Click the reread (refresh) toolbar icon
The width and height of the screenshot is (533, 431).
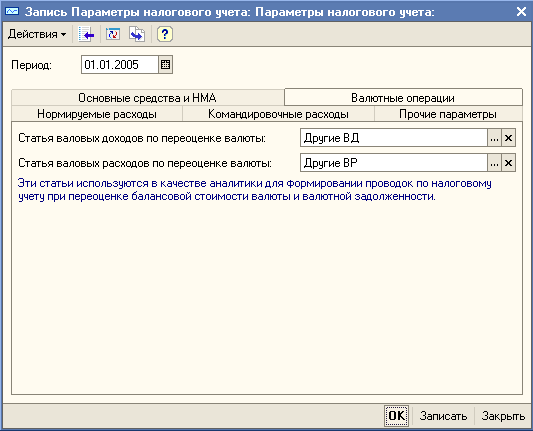[113, 34]
